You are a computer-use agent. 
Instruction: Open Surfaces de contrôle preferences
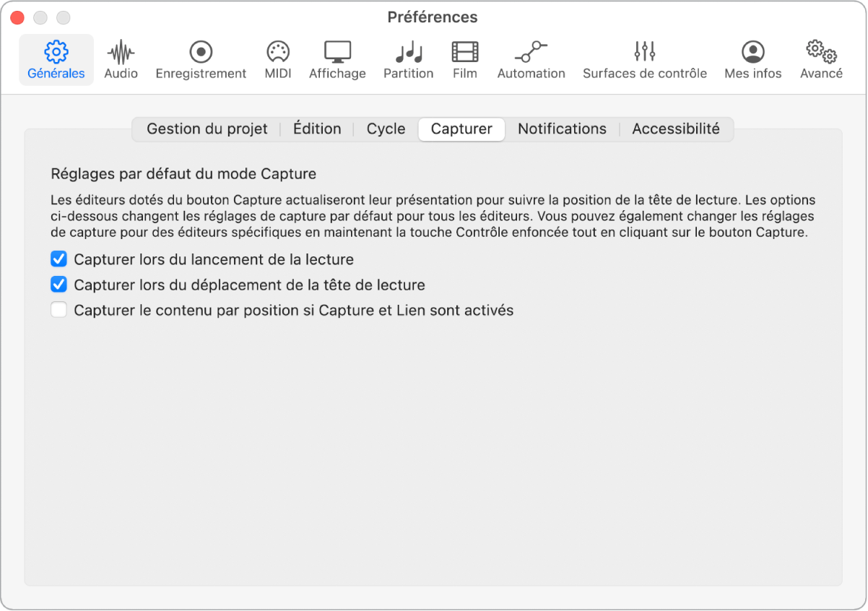click(x=645, y=60)
